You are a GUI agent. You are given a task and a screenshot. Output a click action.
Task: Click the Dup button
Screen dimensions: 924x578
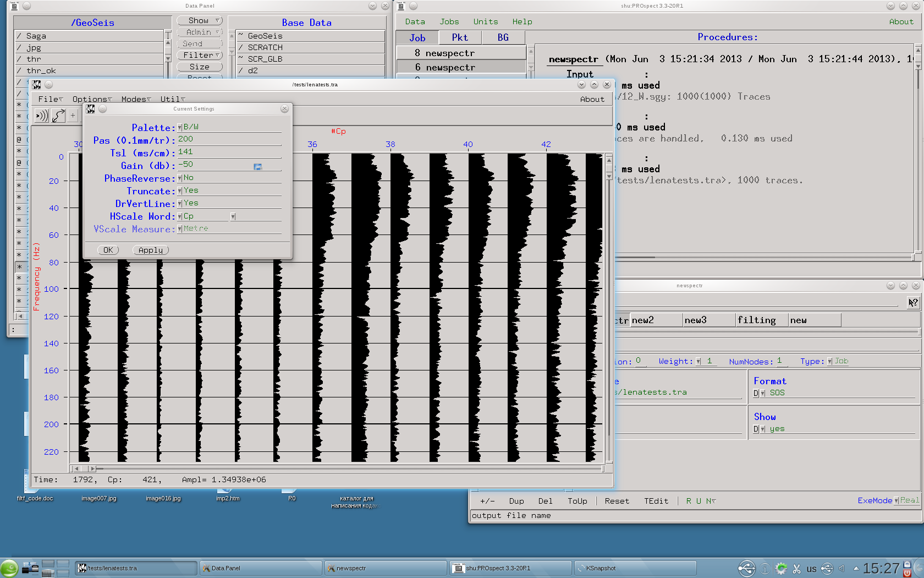click(516, 501)
